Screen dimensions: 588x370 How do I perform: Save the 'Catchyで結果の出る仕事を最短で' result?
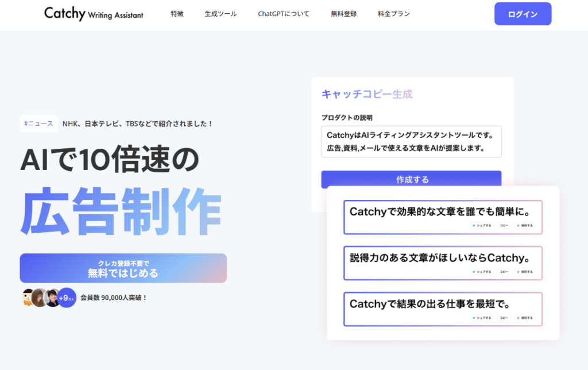pos(525,318)
